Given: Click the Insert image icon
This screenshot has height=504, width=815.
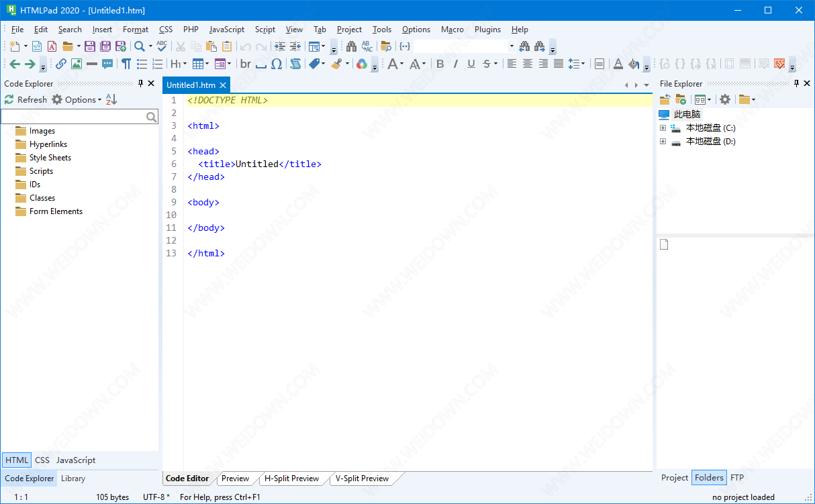Looking at the screenshot, I should click(77, 64).
